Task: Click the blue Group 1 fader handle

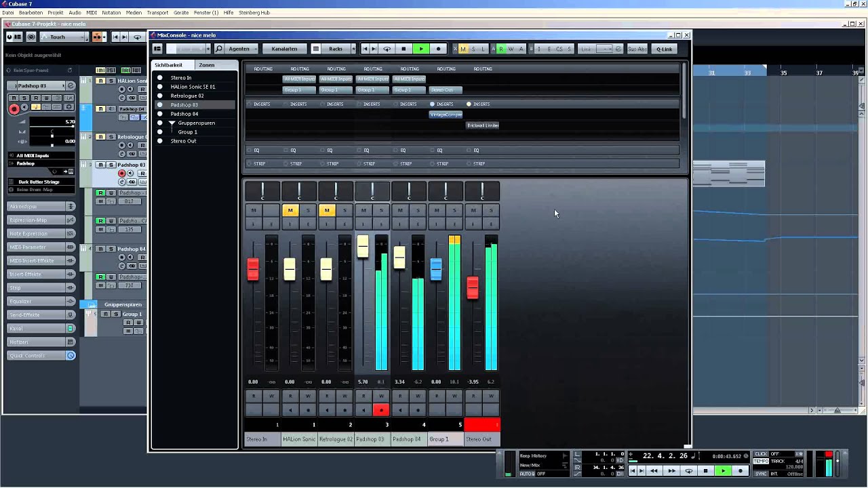Action: [x=436, y=269]
